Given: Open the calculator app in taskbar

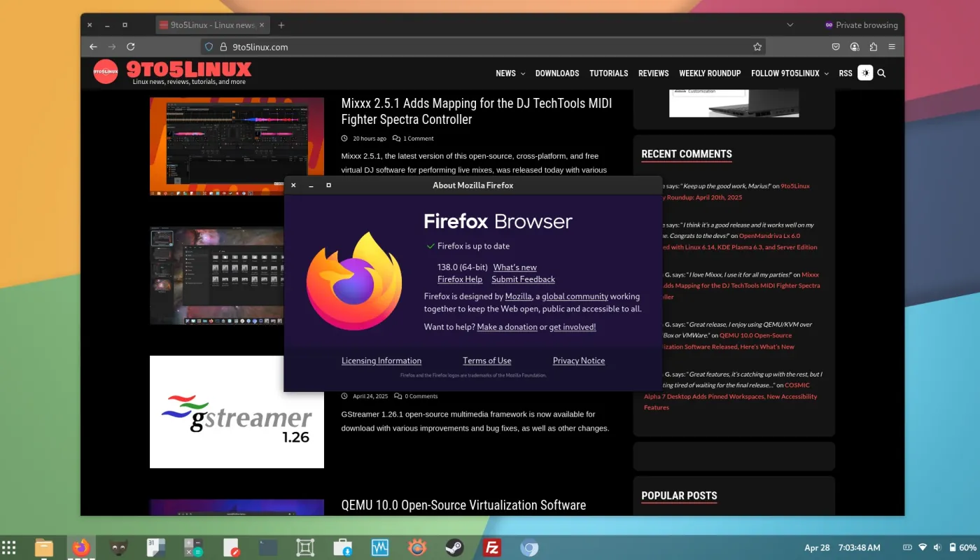Looking at the screenshot, I should point(192,547).
